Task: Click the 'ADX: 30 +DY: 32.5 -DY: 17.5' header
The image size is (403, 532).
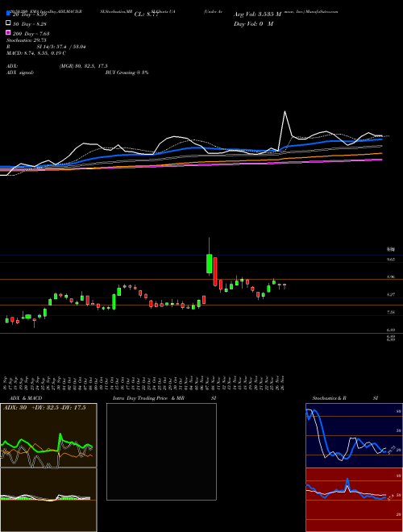Action: [x=44, y=408]
